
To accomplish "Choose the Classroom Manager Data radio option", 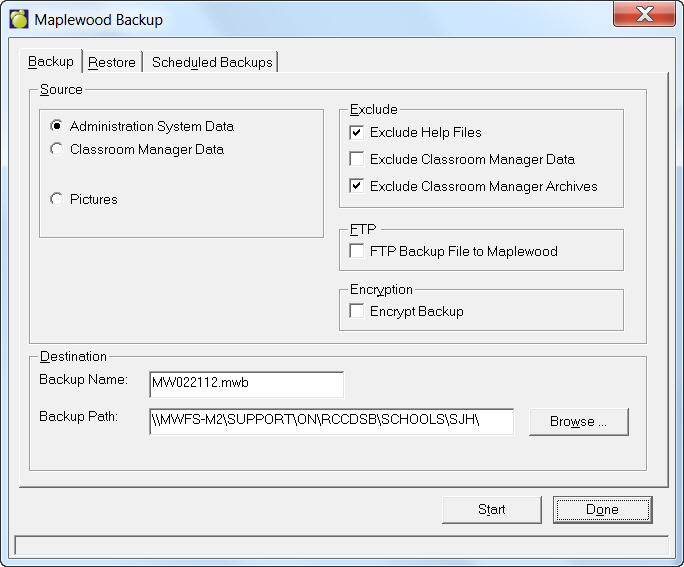I will pos(58,150).
